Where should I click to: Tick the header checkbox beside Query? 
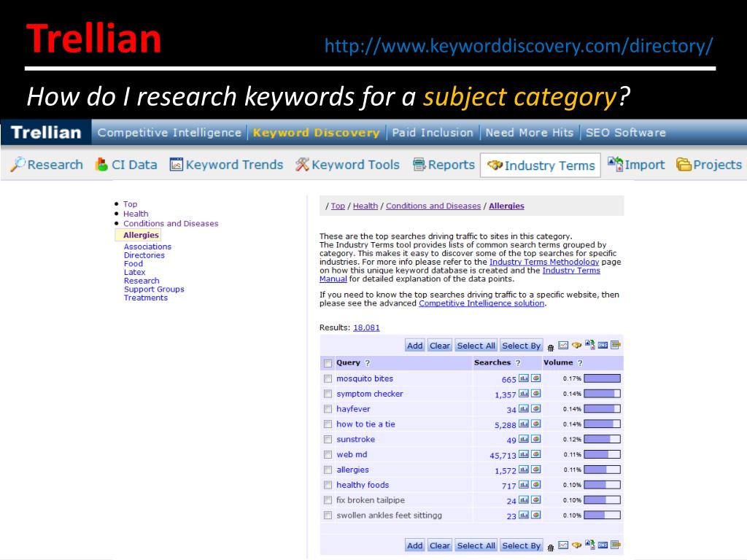pos(328,363)
